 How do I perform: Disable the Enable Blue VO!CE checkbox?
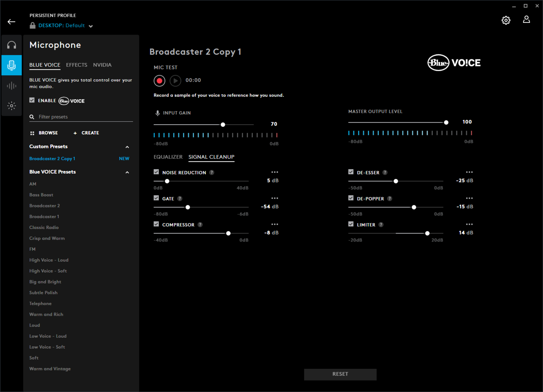(32, 100)
